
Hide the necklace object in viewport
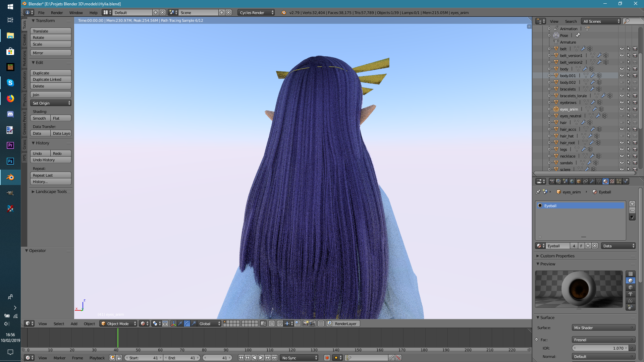click(622, 156)
